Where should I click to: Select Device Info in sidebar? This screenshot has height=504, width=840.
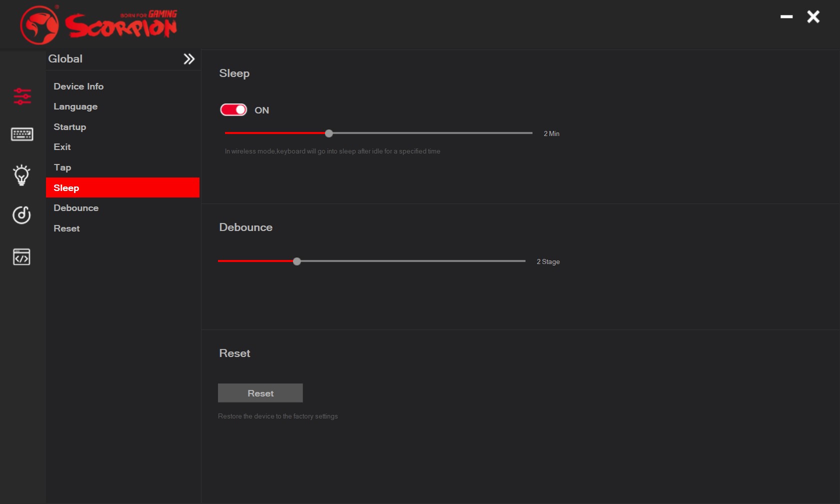[78, 86]
